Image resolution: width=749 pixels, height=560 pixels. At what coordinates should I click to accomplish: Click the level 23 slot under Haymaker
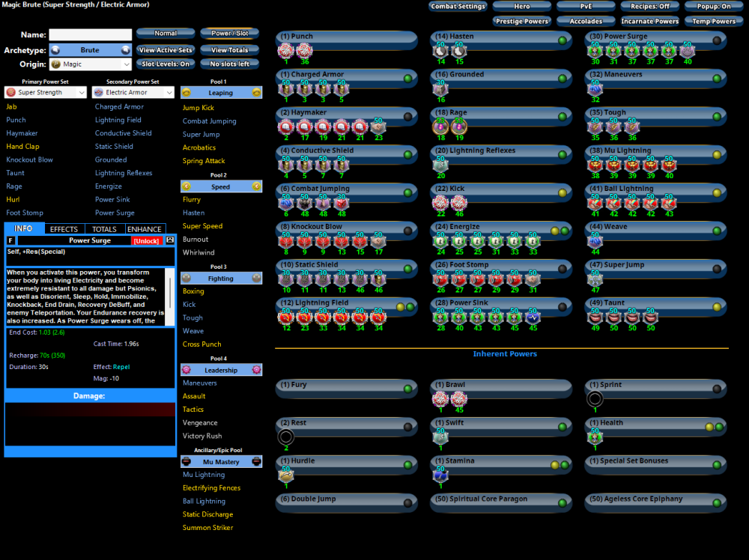pyautogui.click(x=378, y=127)
